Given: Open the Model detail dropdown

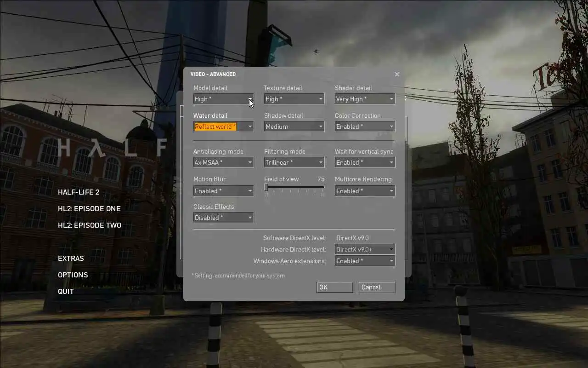Looking at the screenshot, I should click(x=223, y=99).
